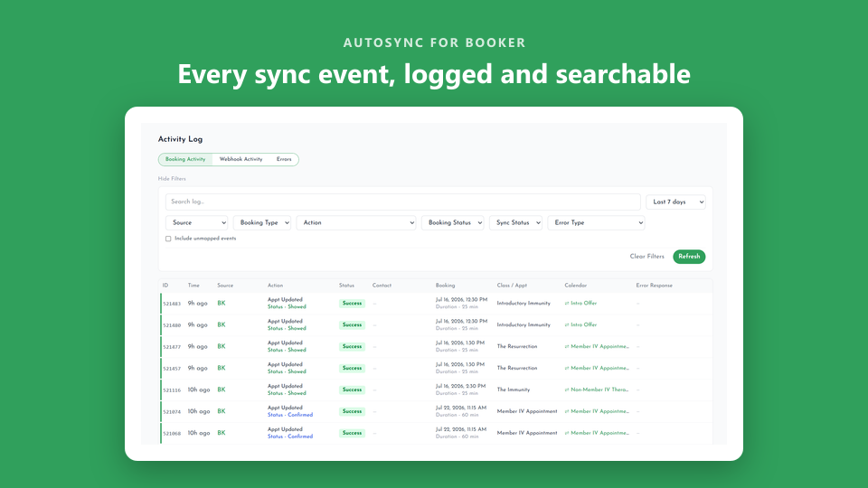This screenshot has width=868, height=488.
Task: Focus the Search log input field
Action: point(402,202)
